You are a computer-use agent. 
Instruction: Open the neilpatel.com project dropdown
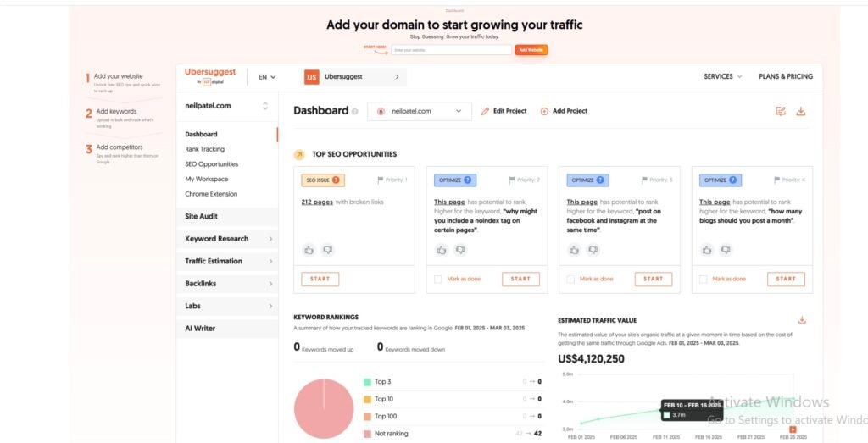419,111
